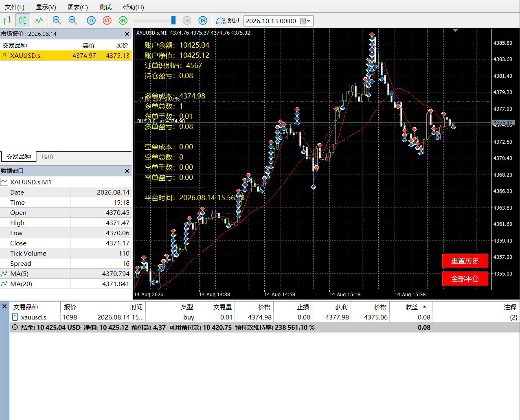
Task: Click the current price label 4375.12
Action: 503,123
